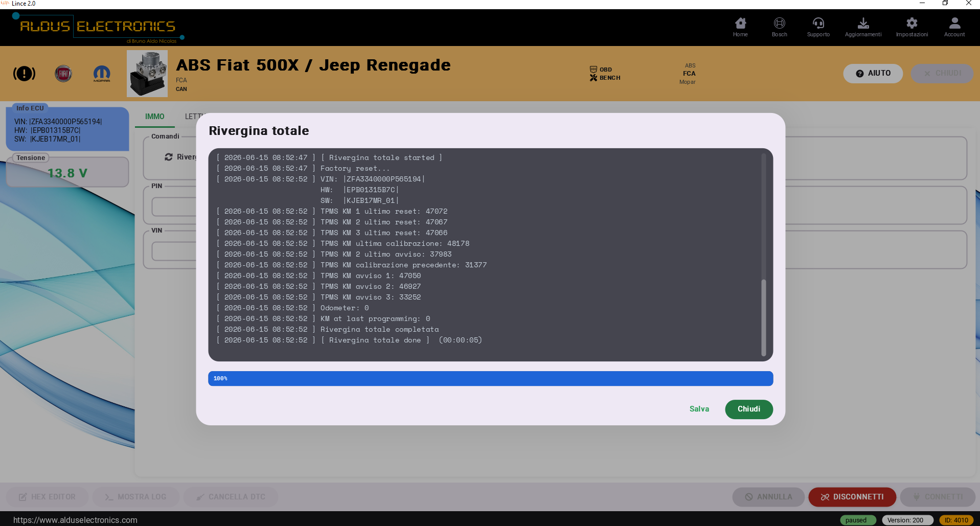Click the green Chiudi button

click(748, 409)
